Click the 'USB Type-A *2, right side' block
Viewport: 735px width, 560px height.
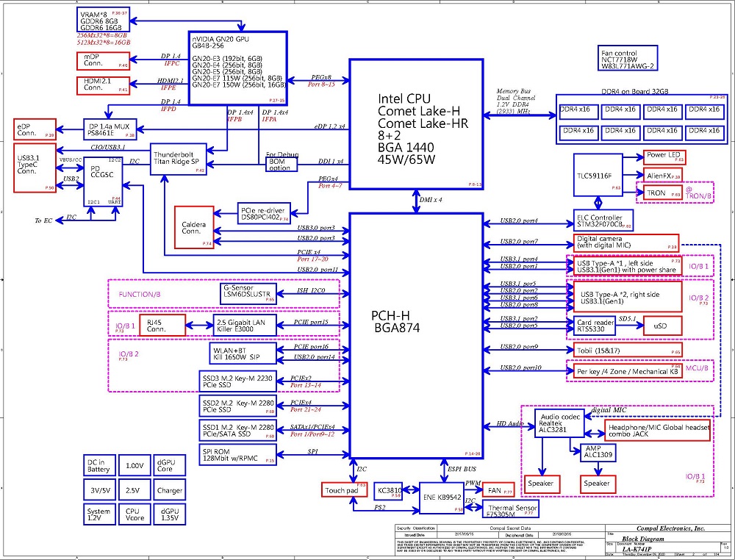point(628,297)
